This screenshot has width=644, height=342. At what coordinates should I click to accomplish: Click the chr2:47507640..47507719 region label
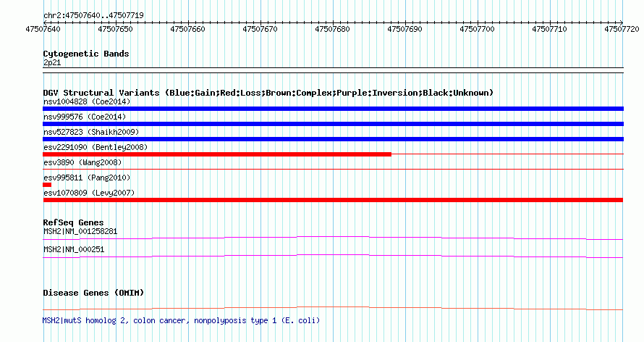point(93,15)
